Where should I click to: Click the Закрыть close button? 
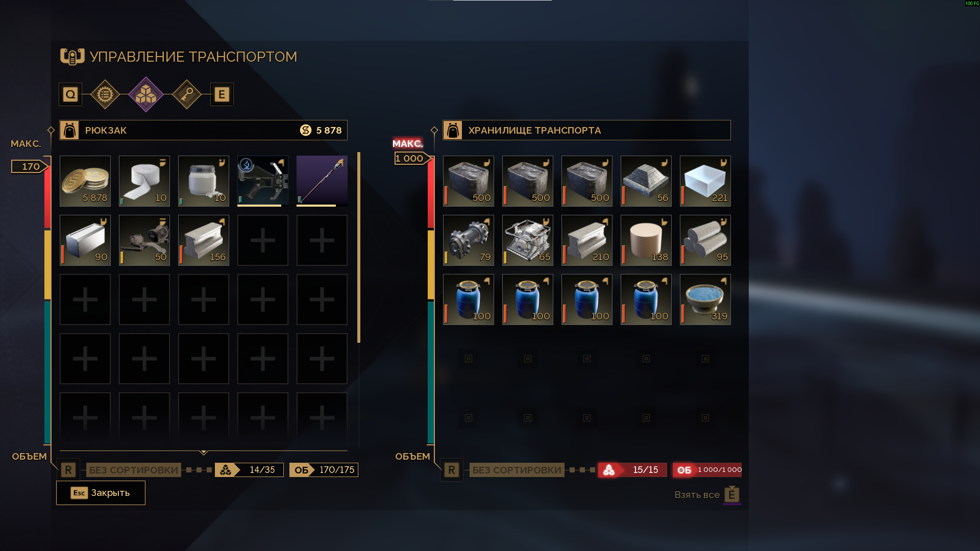(101, 493)
